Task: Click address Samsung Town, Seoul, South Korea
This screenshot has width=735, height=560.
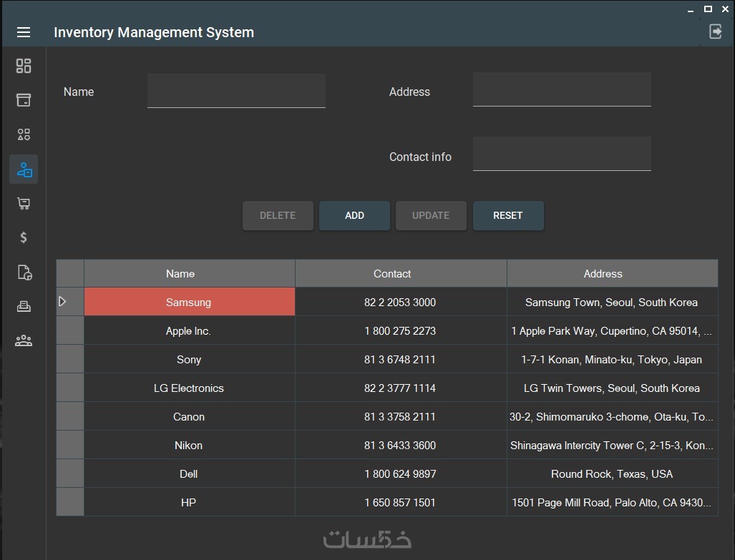Action: click(x=613, y=302)
